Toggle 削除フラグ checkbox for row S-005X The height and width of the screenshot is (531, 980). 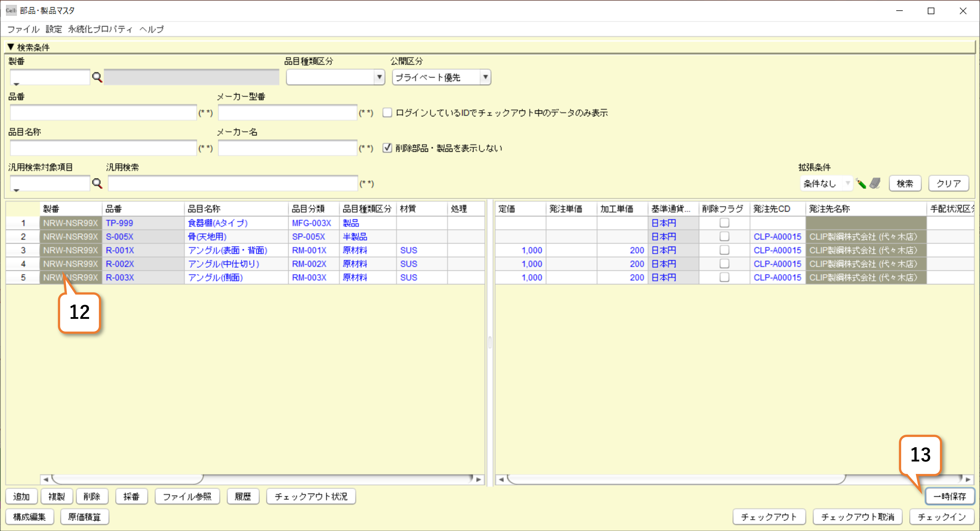click(x=724, y=236)
